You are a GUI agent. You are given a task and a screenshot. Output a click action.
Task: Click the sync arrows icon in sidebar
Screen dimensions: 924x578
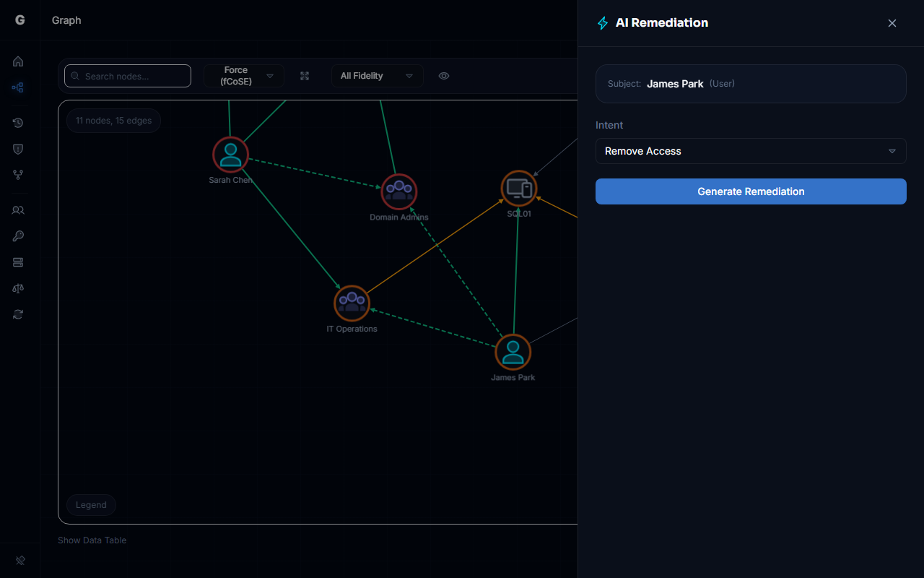tap(18, 314)
